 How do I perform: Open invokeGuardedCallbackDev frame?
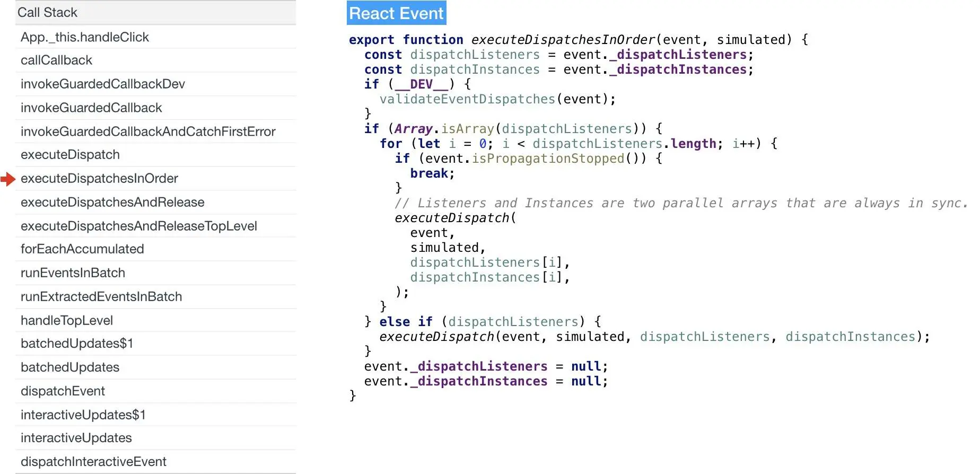(155, 84)
